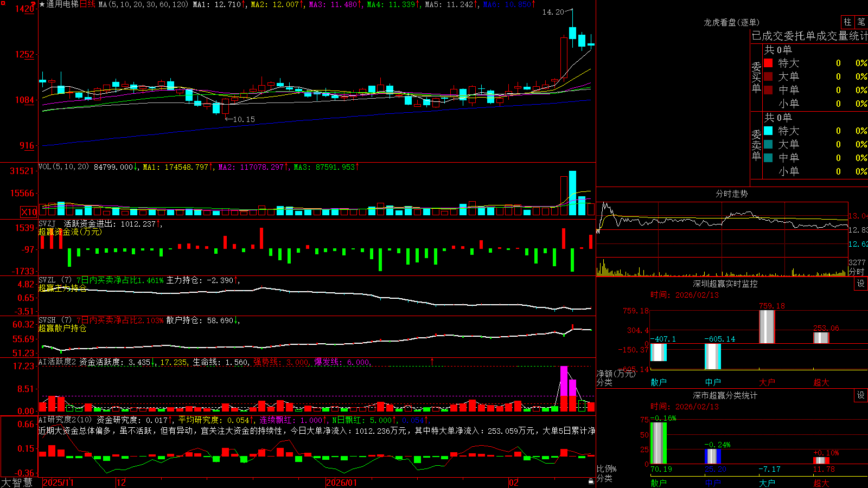This screenshot has height=488, width=868.
Task: Click the 龙虎看盘(逐单) panel title
Action: pyautogui.click(x=731, y=22)
